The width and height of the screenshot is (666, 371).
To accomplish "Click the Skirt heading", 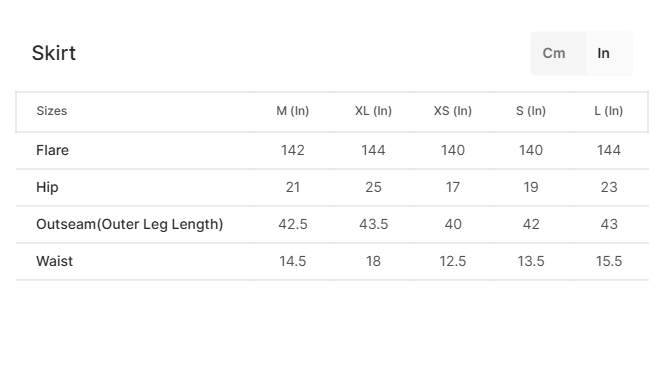I will pos(54,53).
